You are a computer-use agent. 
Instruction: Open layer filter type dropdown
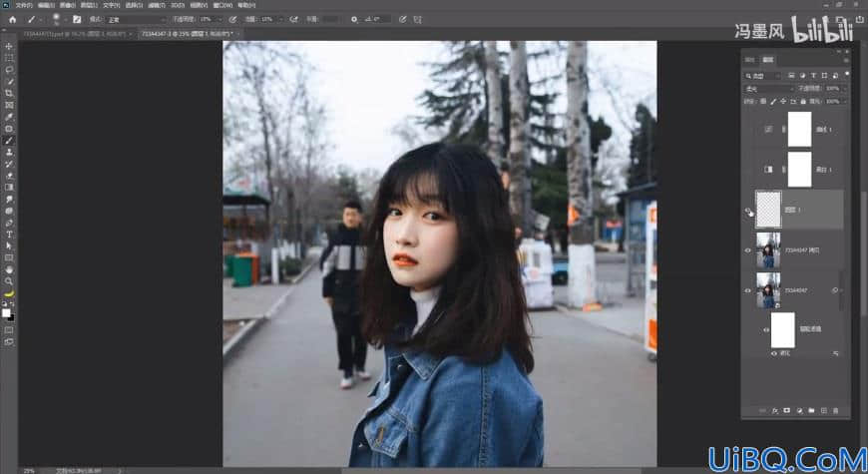coord(762,75)
